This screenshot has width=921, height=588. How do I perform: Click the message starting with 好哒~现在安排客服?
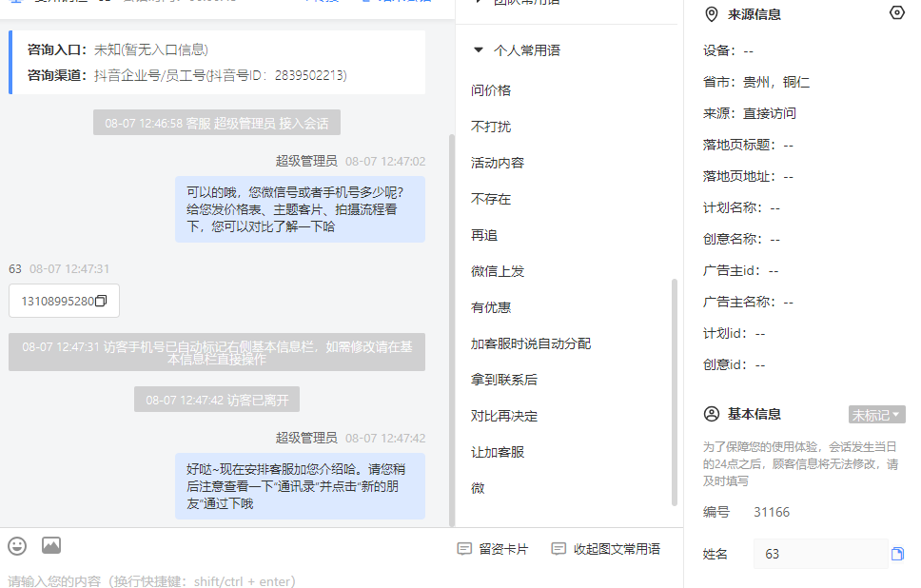click(300, 486)
